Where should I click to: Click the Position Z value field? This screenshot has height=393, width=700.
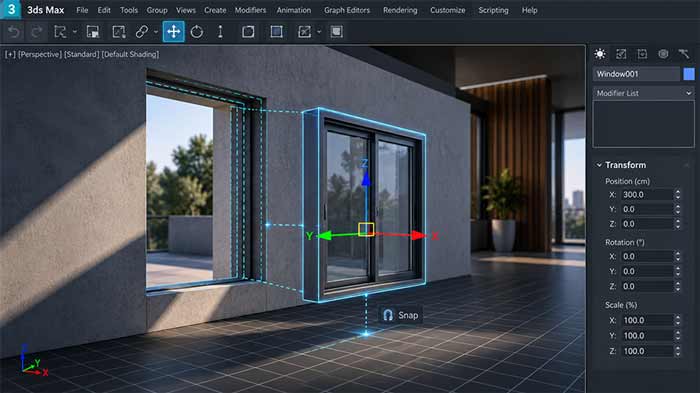pyautogui.click(x=646, y=224)
